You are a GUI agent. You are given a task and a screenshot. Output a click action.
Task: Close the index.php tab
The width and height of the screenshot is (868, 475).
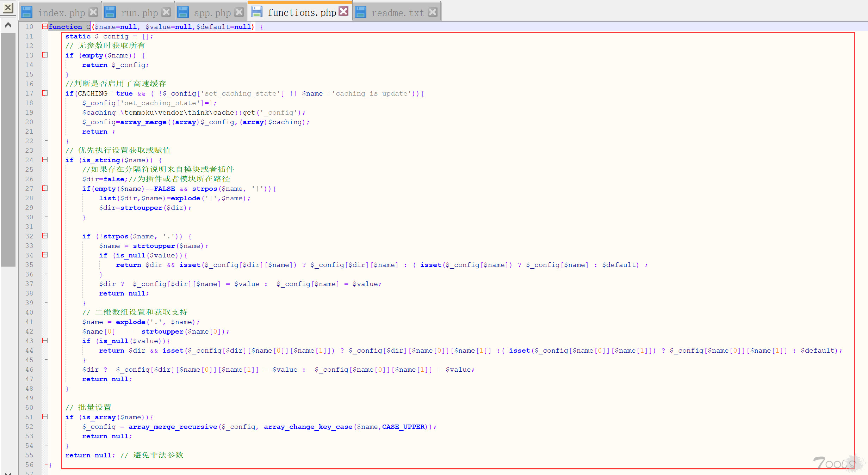(x=93, y=12)
